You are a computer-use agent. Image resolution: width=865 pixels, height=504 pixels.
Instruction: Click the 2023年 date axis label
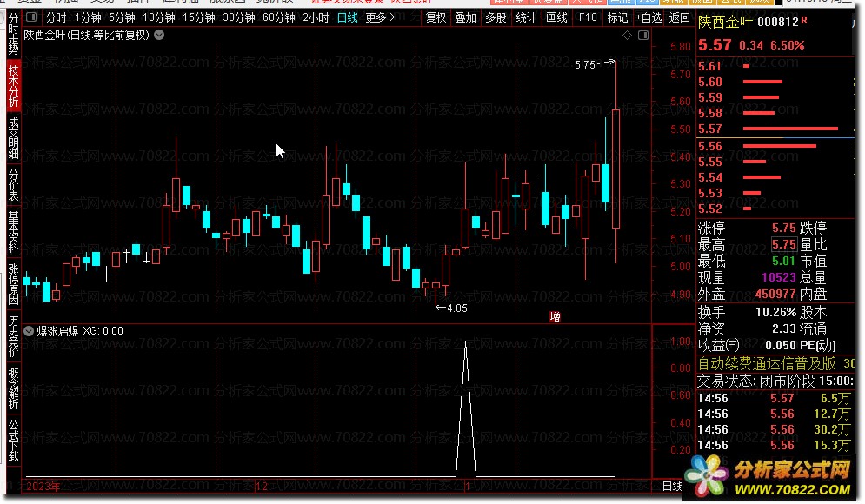click(x=43, y=487)
